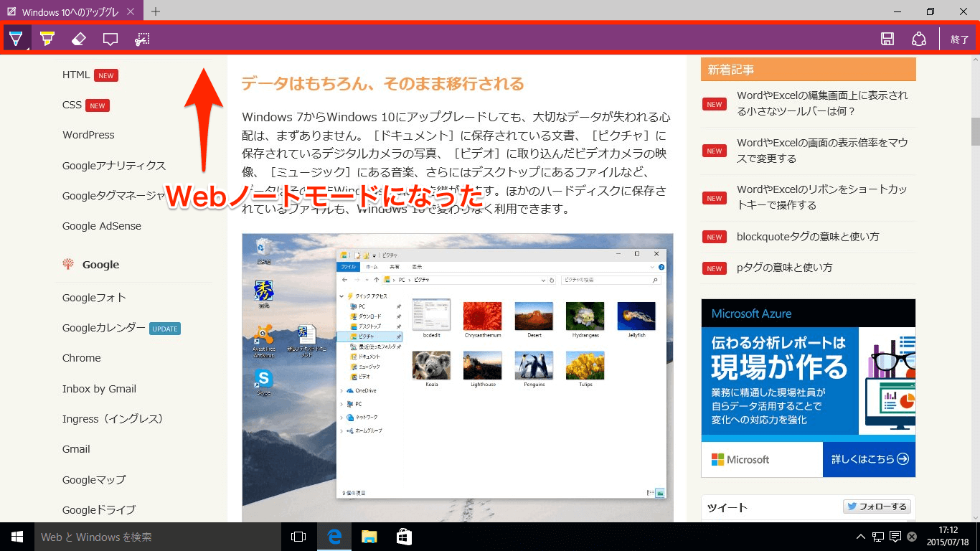980x551 pixels.
Task: Show hidden system tray icons
Action: click(x=861, y=537)
